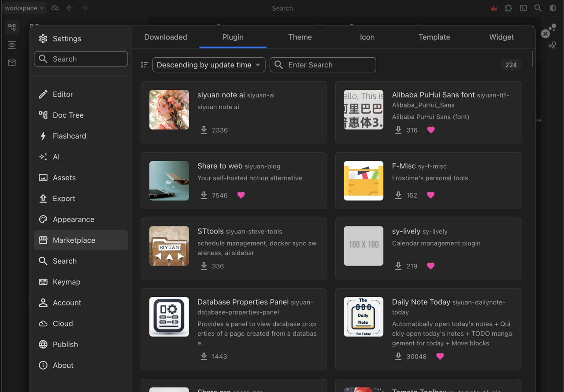Image resolution: width=564 pixels, height=392 pixels.
Task: Open siyuan note ai plugin thumbnail
Action: point(169,110)
